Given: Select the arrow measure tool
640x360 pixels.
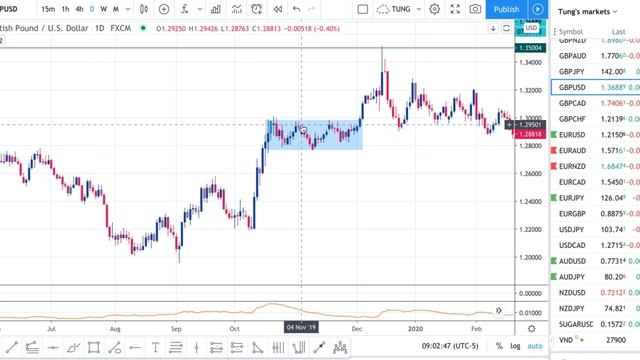Looking at the screenshot, I should pos(319,347).
